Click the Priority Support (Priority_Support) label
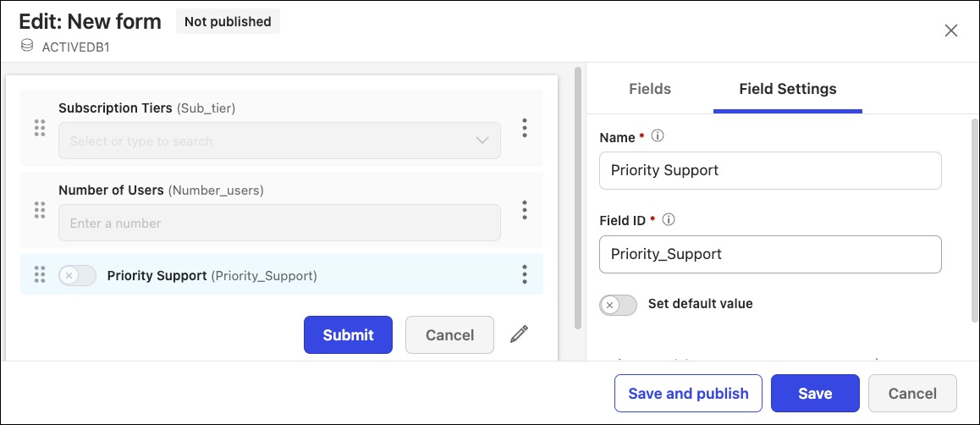The width and height of the screenshot is (980, 425). [x=212, y=276]
